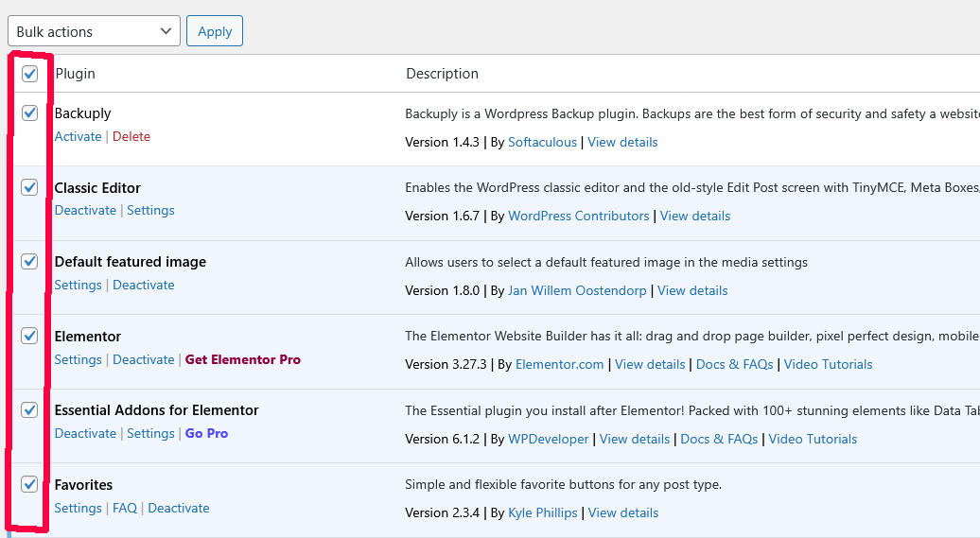View details for Essential Addons version 6.1.2
Viewport: 980px width, 538px height.
[635, 439]
